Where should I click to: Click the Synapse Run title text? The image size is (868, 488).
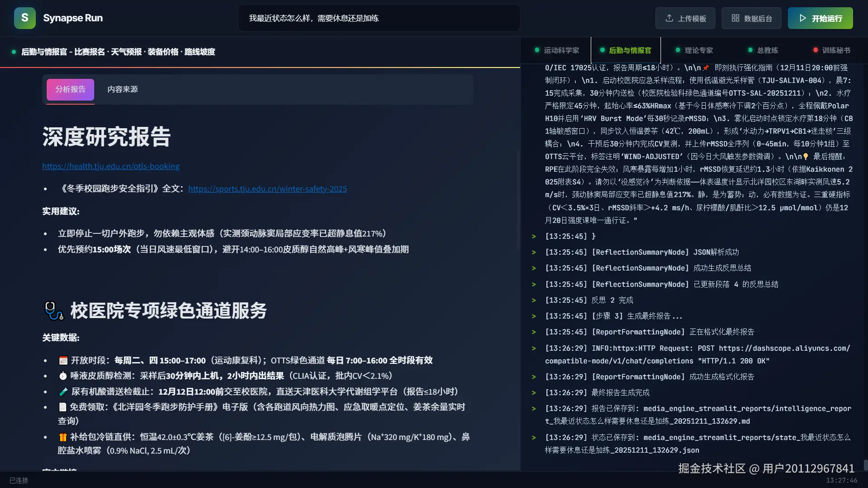[73, 18]
